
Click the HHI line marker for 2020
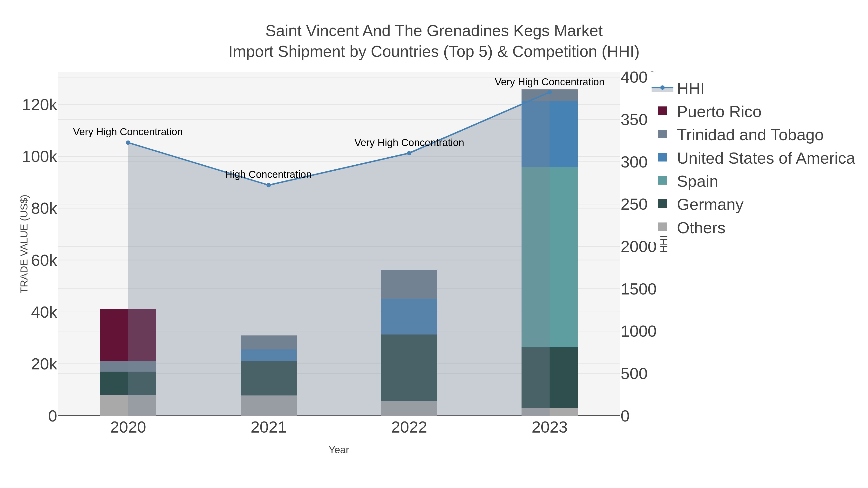point(128,143)
